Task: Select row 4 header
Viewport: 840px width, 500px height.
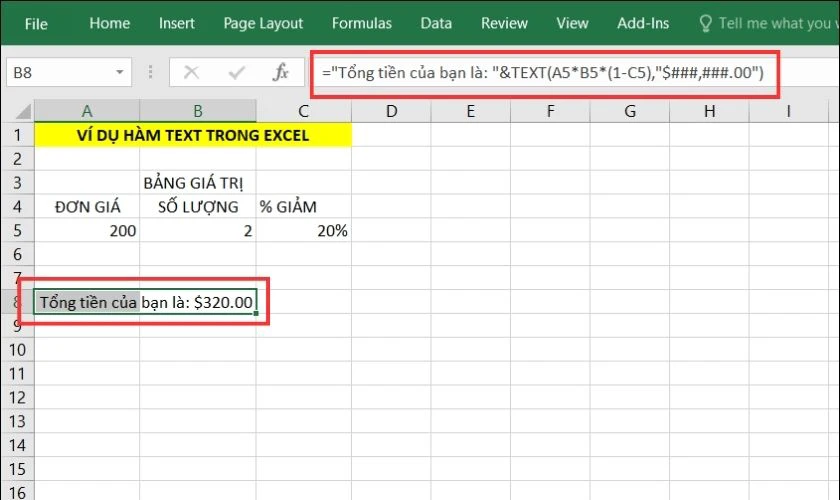Action: (x=18, y=206)
